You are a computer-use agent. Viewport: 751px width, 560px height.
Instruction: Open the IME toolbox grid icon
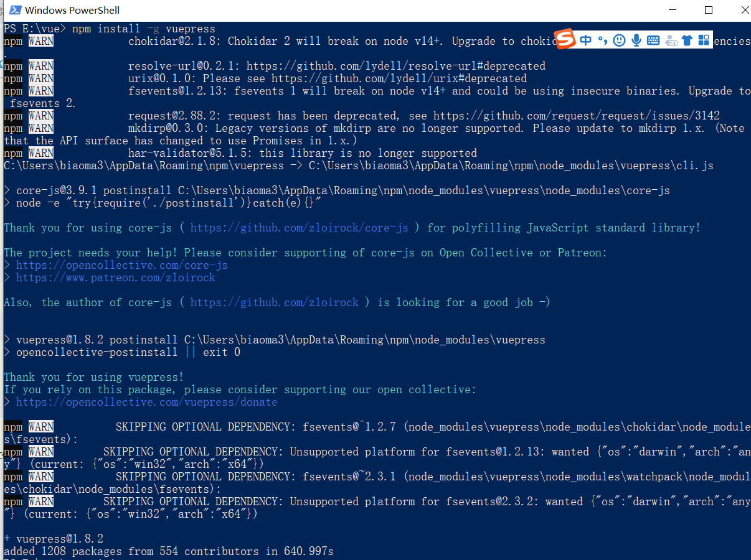704,40
